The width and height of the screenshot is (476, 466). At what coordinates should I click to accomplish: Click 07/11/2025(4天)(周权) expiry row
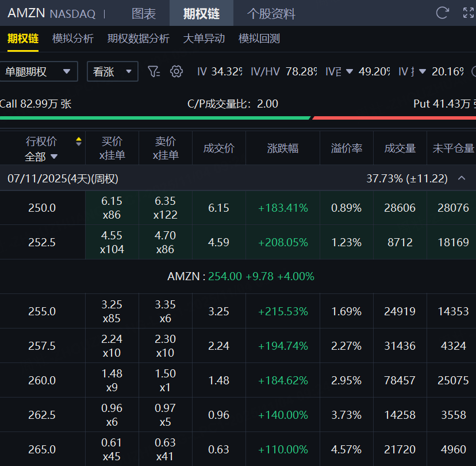pyautogui.click(x=238, y=178)
